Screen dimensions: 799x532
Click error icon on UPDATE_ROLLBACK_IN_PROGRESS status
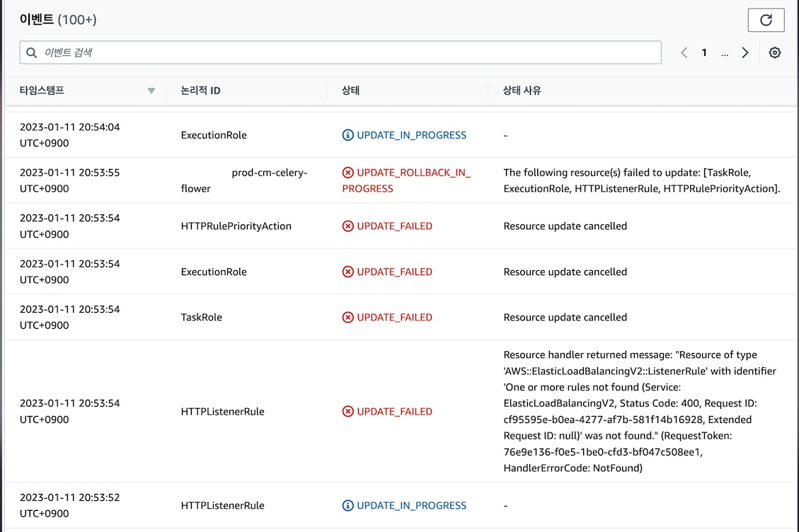(347, 172)
